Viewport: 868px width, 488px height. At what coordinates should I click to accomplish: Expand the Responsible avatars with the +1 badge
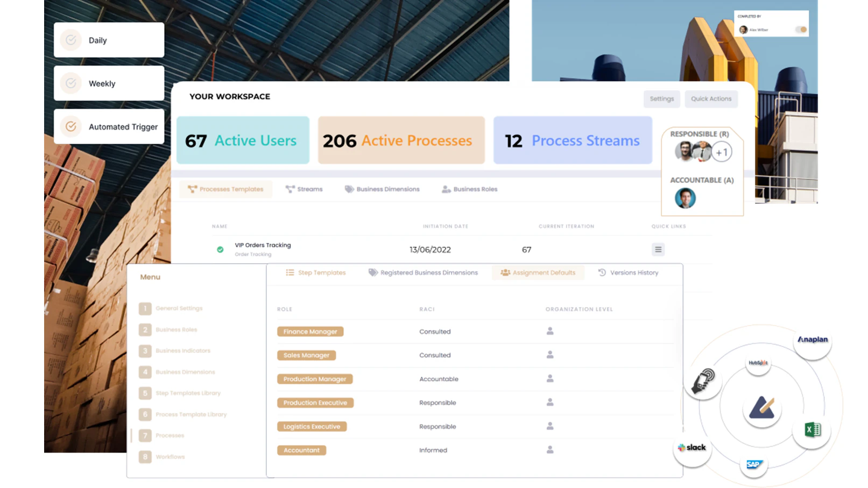(722, 152)
